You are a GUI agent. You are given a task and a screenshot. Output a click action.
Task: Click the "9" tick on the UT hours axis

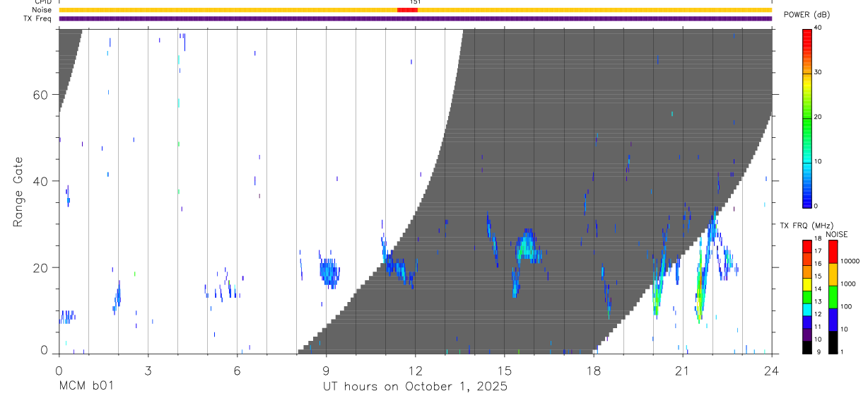pyautogui.click(x=326, y=370)
